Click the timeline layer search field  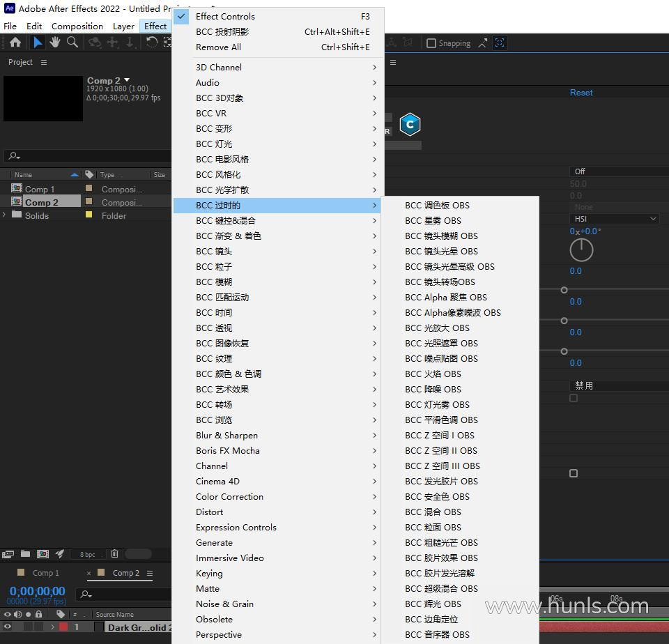pyautogui.click(x=124, y=594)
